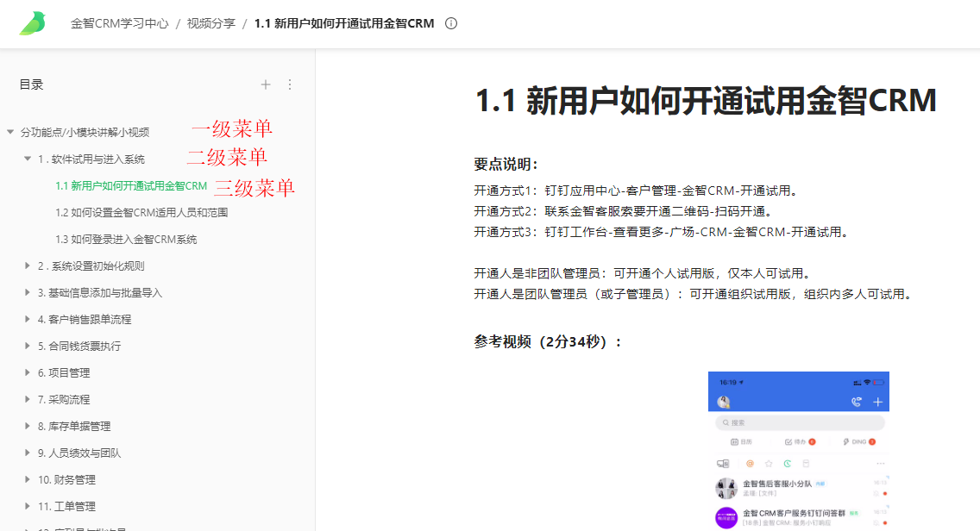Expand the 7. 采购流程 arrow
Viewport: 980px width, 531px height.
tap(27, 399)
